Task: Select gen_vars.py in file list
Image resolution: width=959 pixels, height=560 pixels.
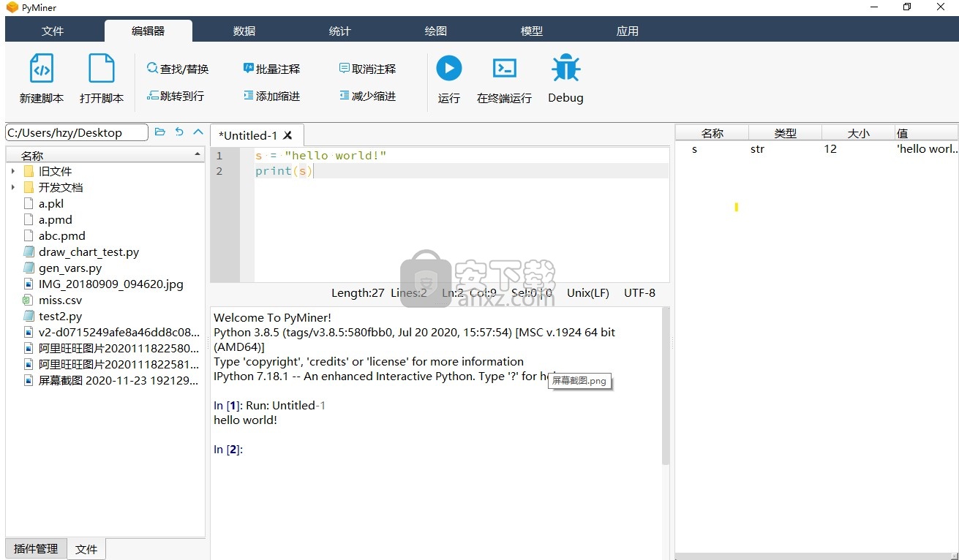Action: 70,268
